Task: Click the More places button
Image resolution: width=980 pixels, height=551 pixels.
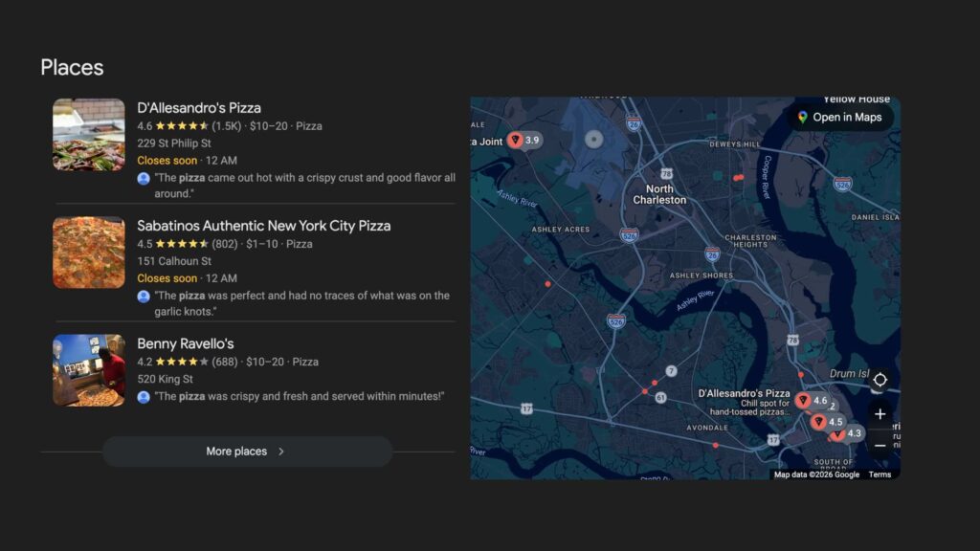Action: (247, 451)
